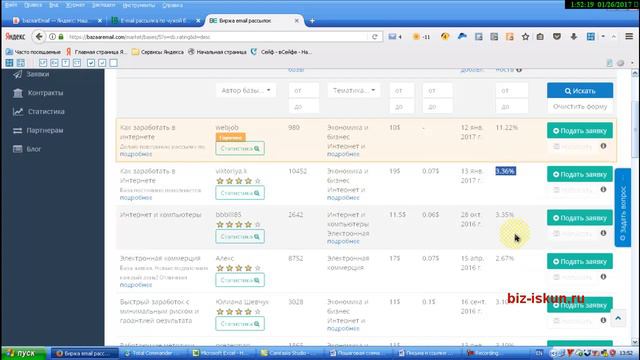Open a new browser tab with plus

coord(312,20)
